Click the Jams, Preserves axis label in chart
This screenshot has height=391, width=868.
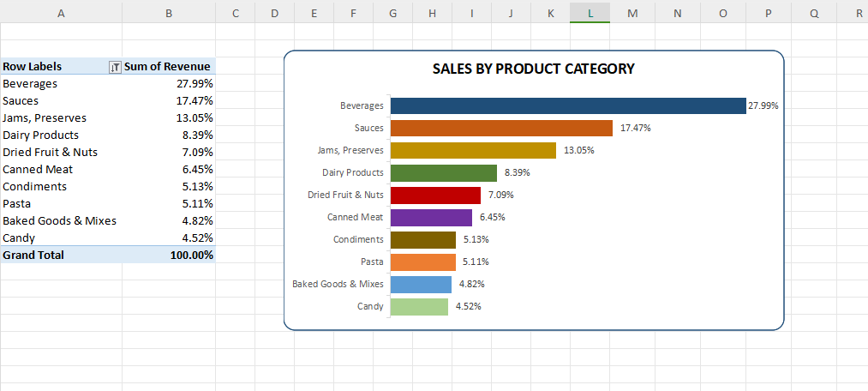tap(350, 150)
